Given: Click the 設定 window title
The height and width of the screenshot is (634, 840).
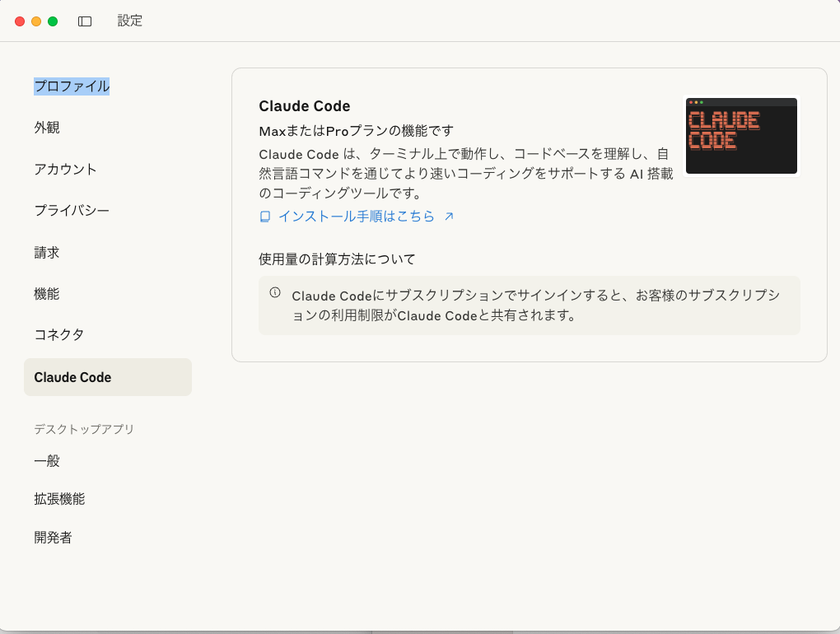Looking at the screenshot, I should pyautogui.click(x=129, y=21).
